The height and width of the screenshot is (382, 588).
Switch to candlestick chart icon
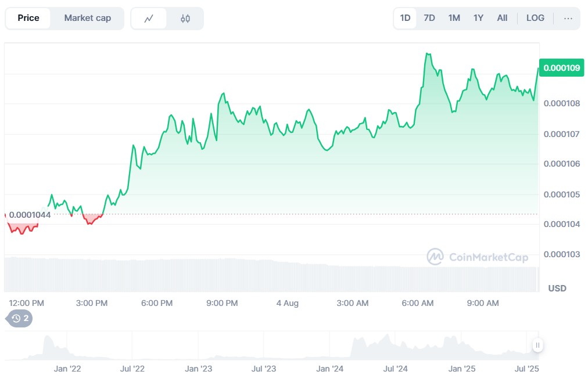point(185,19)
